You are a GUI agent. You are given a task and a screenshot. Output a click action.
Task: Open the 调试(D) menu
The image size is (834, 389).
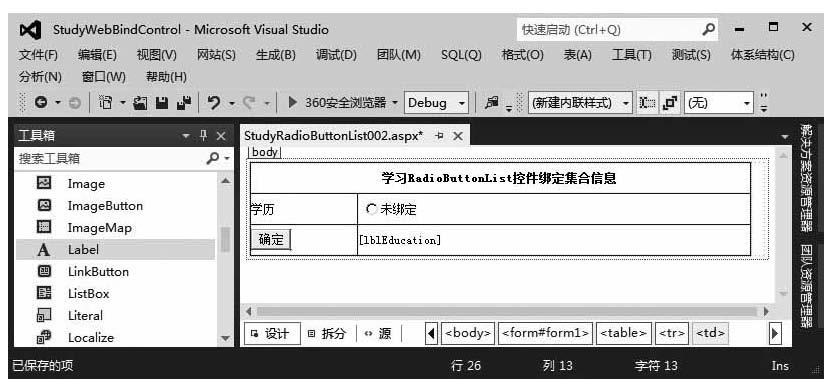coord(336,55)
